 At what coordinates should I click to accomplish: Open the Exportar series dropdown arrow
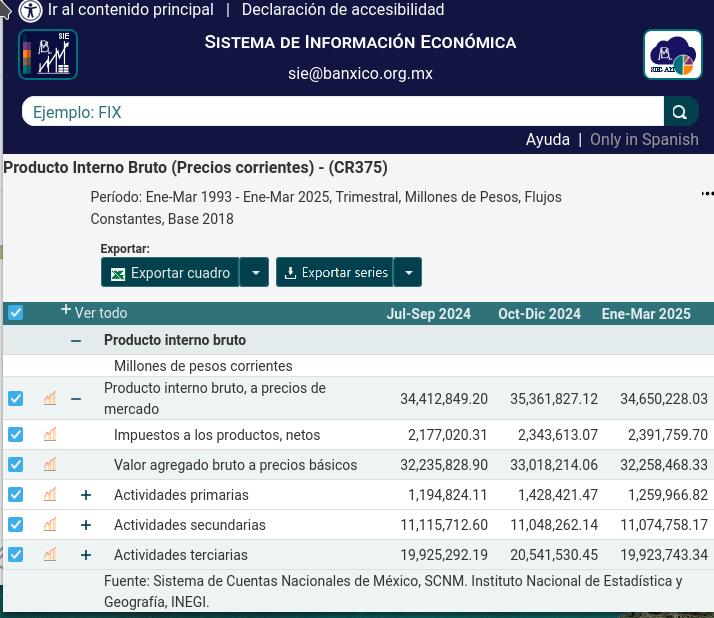click(x=408, y=272)
